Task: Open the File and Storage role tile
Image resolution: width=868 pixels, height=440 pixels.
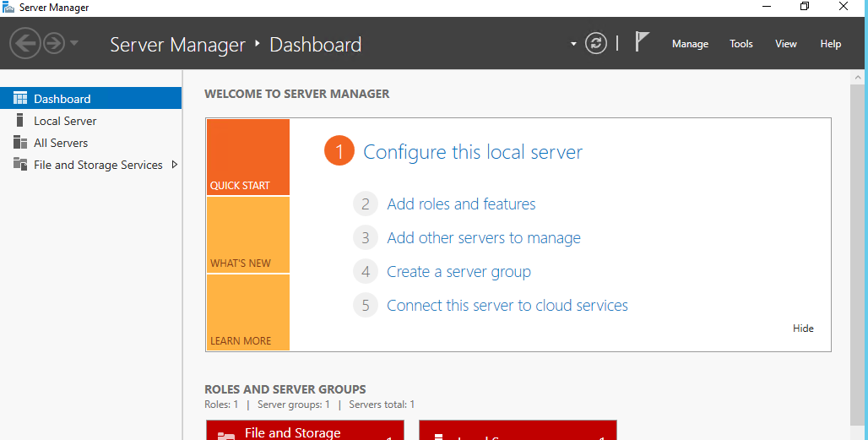Action: [x=305, y=431]
